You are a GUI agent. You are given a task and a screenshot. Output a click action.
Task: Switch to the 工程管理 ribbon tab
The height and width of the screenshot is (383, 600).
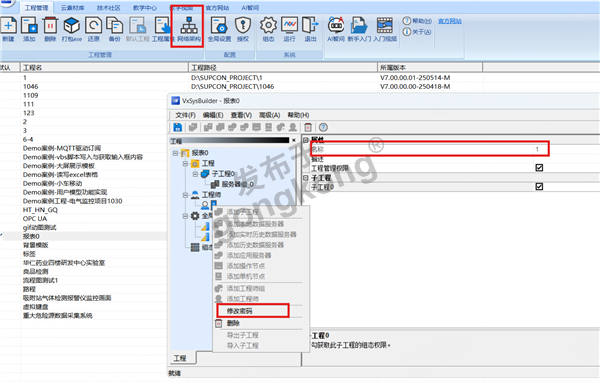(36, 8)
